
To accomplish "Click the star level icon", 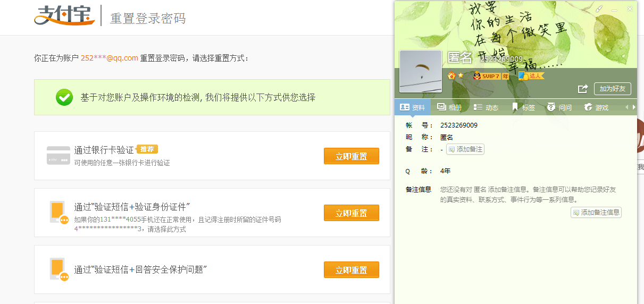I will coord(461,75).
